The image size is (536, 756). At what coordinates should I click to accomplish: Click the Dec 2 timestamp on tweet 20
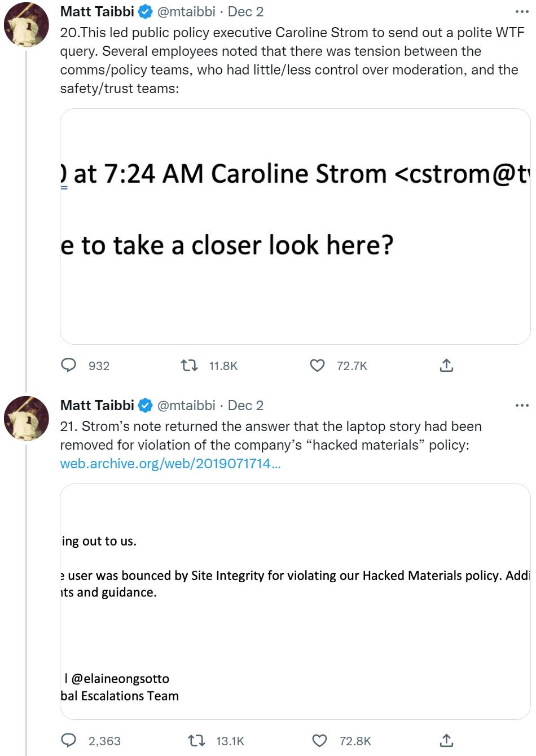(245, 11)
